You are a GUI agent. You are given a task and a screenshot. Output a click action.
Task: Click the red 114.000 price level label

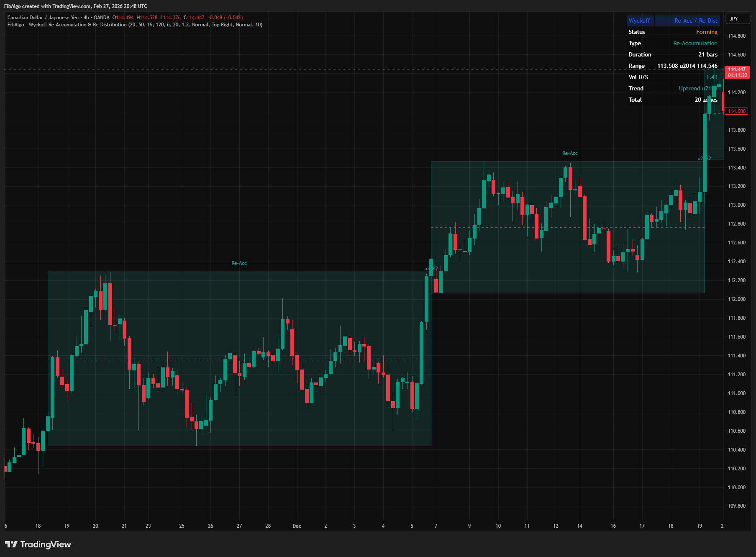click(x=736, y=111)
